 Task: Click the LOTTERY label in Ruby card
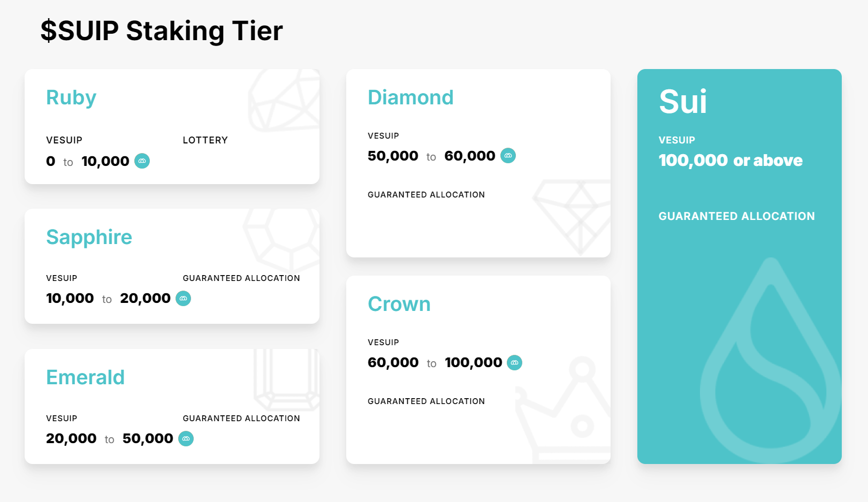pos(205,140)
